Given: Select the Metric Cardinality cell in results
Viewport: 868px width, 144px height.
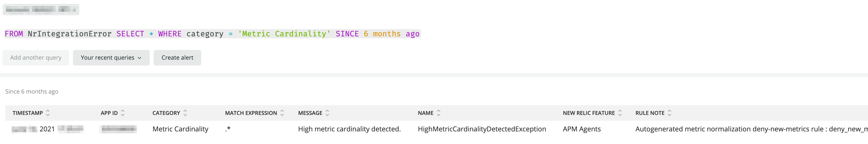Looking at the screenshot, I should point(180,129).
